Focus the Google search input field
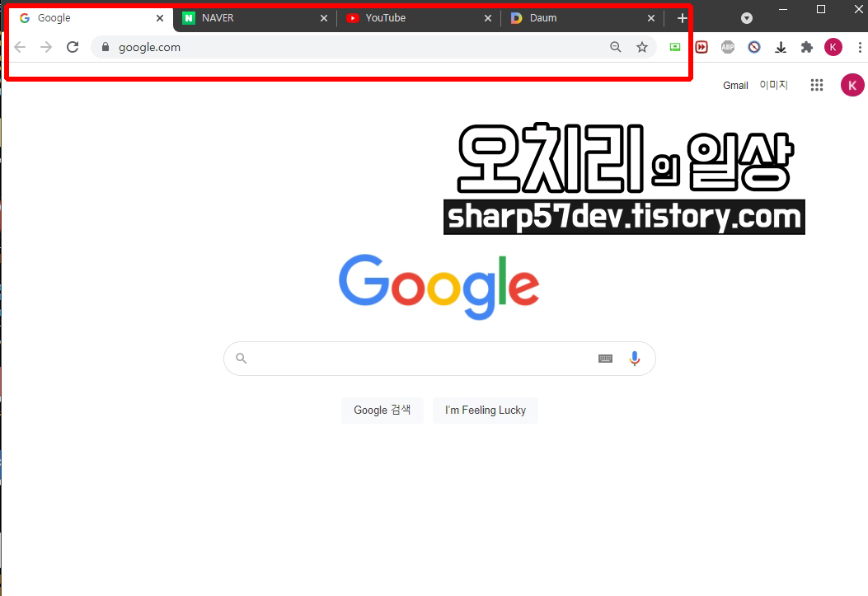This screenshot has width=868, height=596. click(439, 359)
